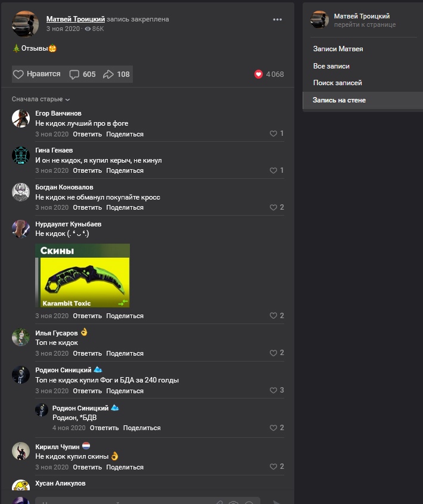Click Нурдаулет Куныбаев's profile avatar
The width and height of the screenshot is (423, 504).
(x=21, y=229)
